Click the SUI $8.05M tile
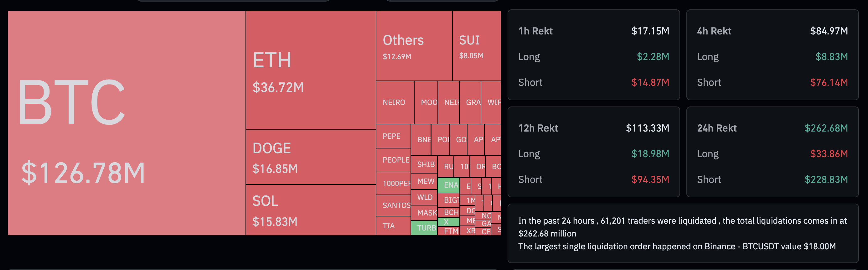Screen dimensions: 868x270 coord(476,46)
